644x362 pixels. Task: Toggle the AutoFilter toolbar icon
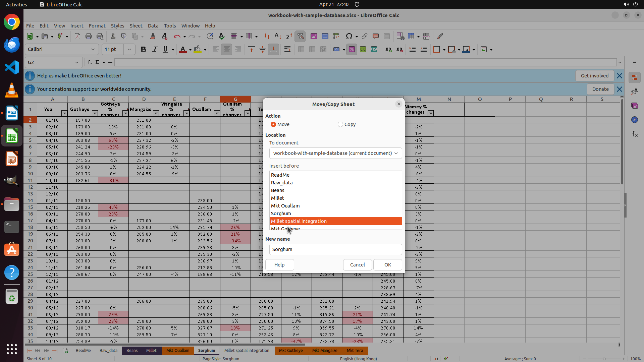(x=300, y=36)
